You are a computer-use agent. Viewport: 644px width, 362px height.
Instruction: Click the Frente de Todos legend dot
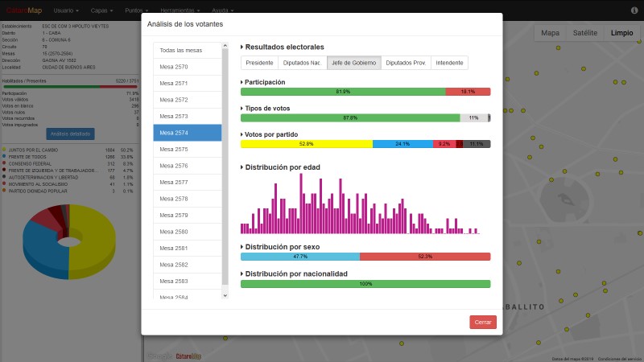pyautogui.click(x=4, y=156)
